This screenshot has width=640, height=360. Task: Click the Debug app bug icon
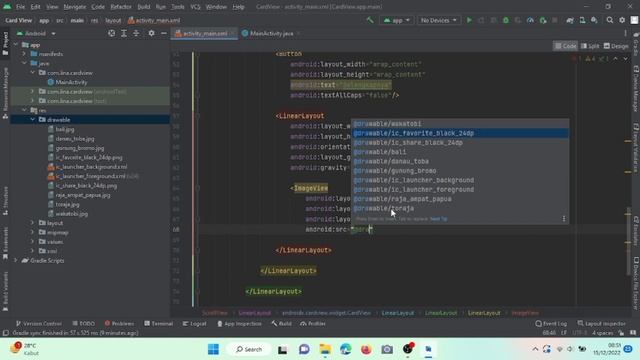506,20
